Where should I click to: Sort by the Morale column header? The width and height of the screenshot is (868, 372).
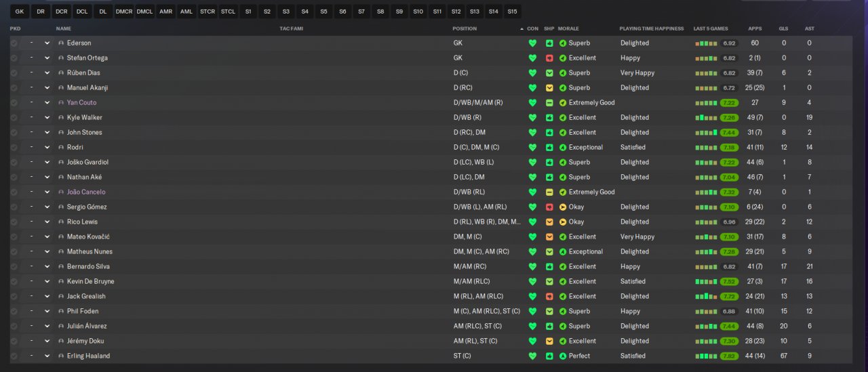[x=568, y=28]
